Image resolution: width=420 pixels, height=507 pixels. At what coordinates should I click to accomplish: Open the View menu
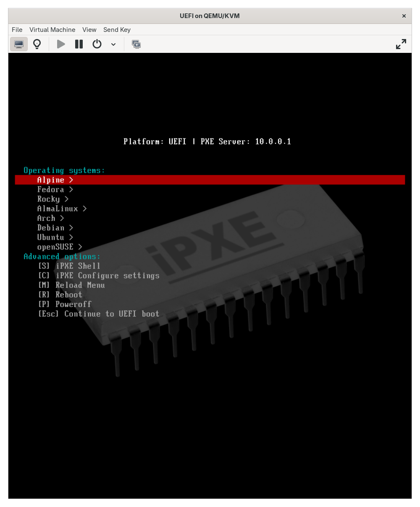pos(89,30)
